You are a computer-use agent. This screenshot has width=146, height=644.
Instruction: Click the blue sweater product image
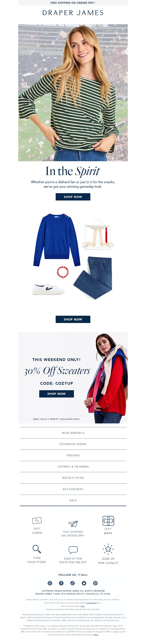(x=57, y=240)
